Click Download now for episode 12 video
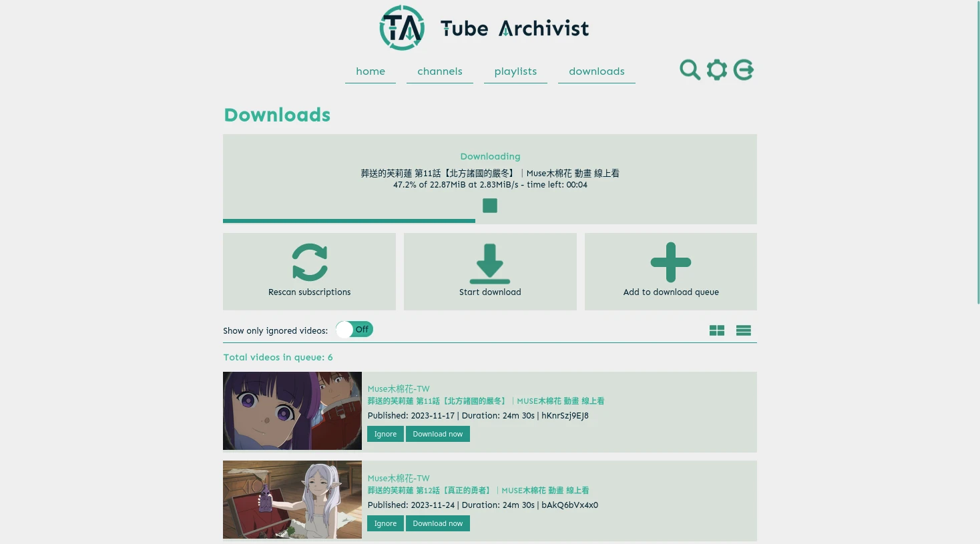This screenshot has height=544, width=980. (x=438, y=523)
